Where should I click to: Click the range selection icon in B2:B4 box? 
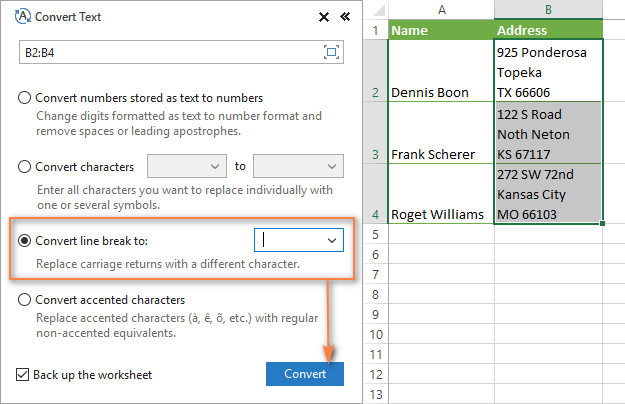(331, 52)
